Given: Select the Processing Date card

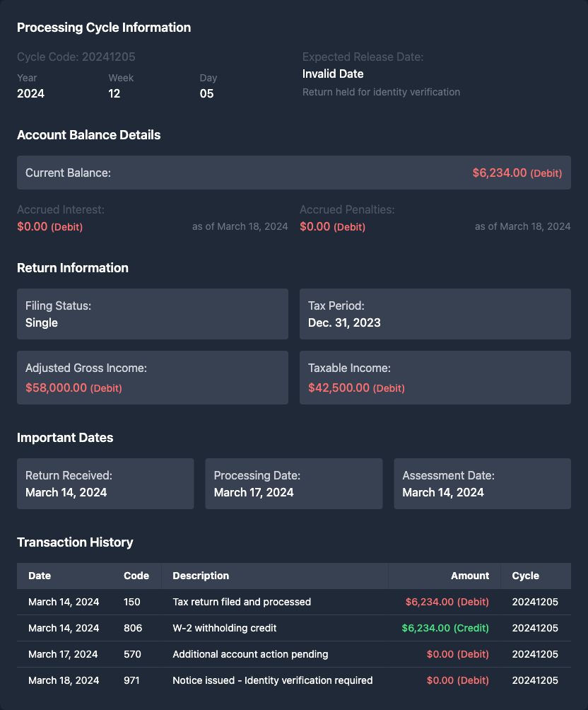Looking at the screenshot, I should tap(293, 484).
